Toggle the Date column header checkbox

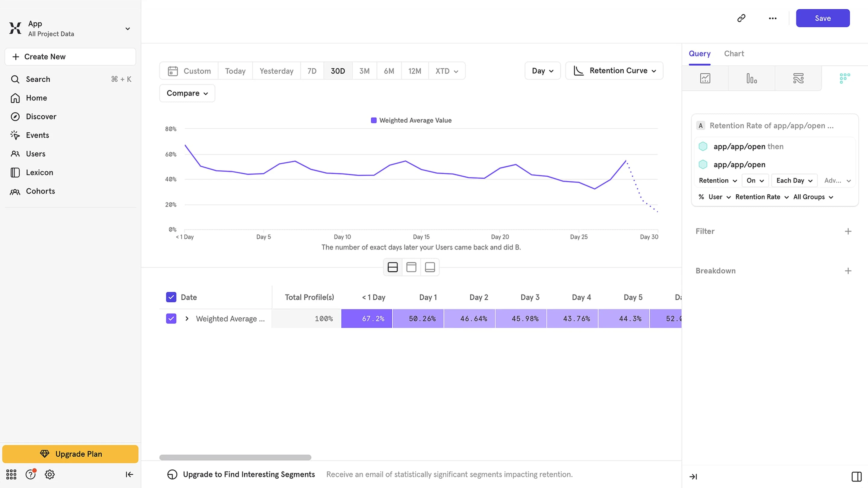pyautogui.click(x=171, y=297)
